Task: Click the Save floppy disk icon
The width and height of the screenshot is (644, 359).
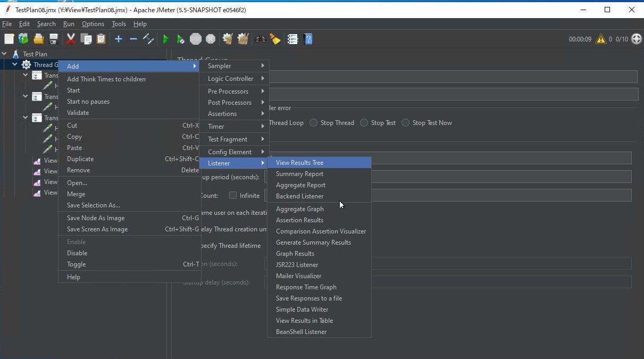Action: [54, 39]
